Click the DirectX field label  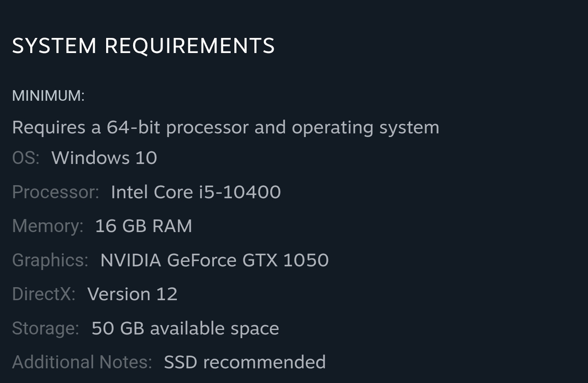pos(44,294)
